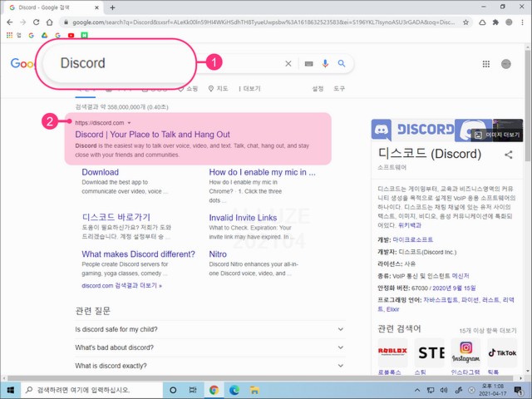Viewport: 532px width, 399px height.
Task: Open the 마이크로소프트 developer link
Action: (x=412, y=239)
